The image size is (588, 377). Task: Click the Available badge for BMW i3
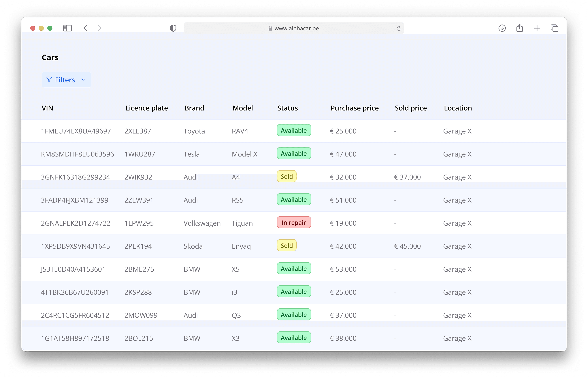(294, 291)
